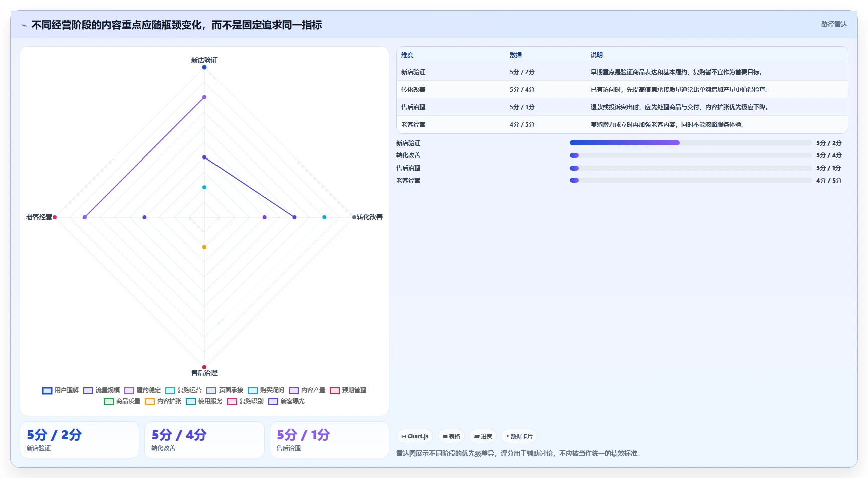Click the 转化改善 progress bar
This screenshot has width=868, height=478.
tap(691, 155)
